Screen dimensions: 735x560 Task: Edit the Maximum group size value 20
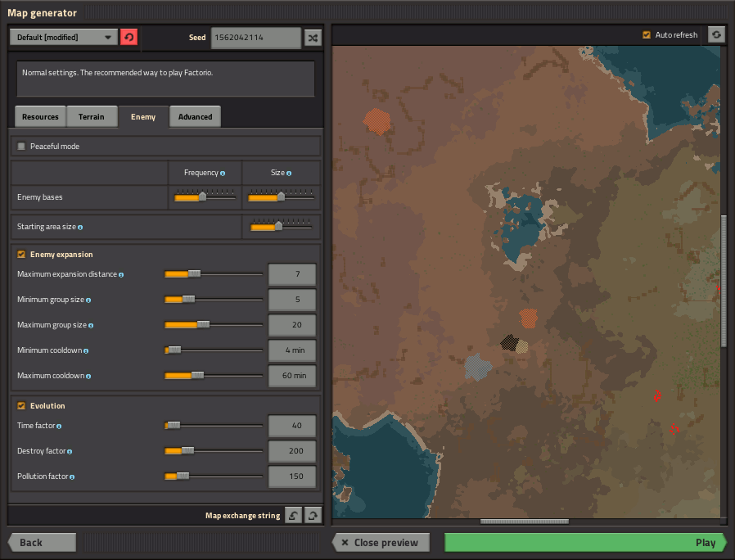292,325
